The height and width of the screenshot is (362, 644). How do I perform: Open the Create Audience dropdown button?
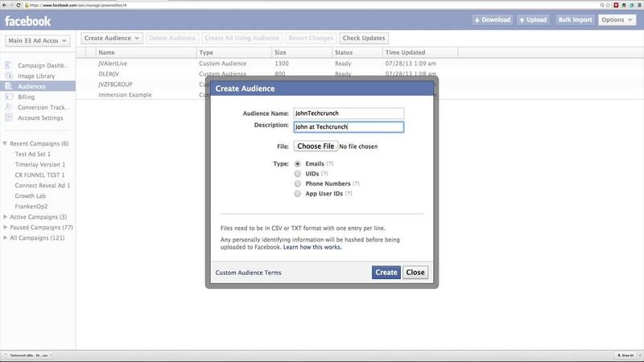[x=112, y=38]
